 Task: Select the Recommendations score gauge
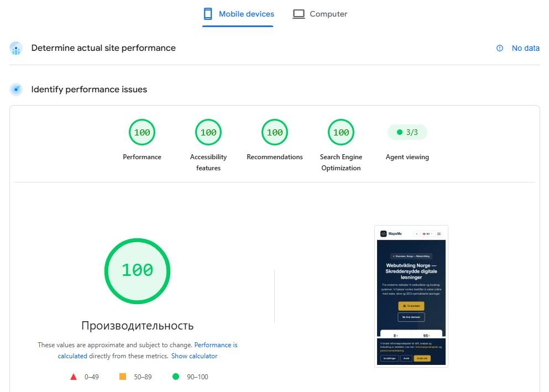(275, 132)
